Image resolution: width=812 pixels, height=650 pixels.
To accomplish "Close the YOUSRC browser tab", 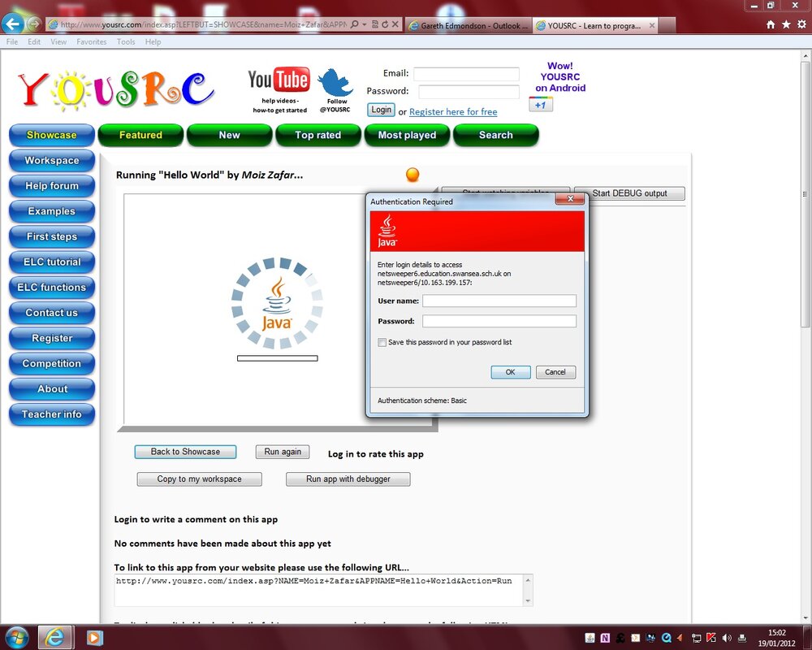I will pyautogui.click(x=652, y=25).
